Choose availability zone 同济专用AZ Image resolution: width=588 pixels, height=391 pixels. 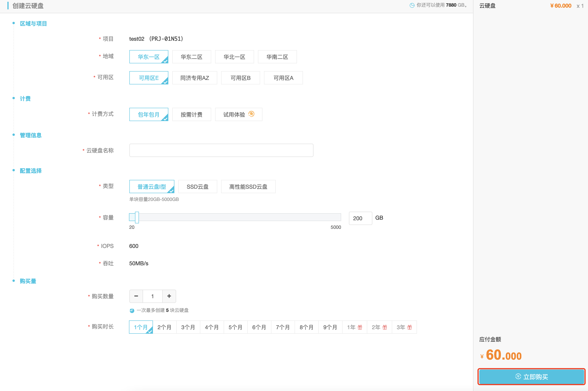coord(195,78)
